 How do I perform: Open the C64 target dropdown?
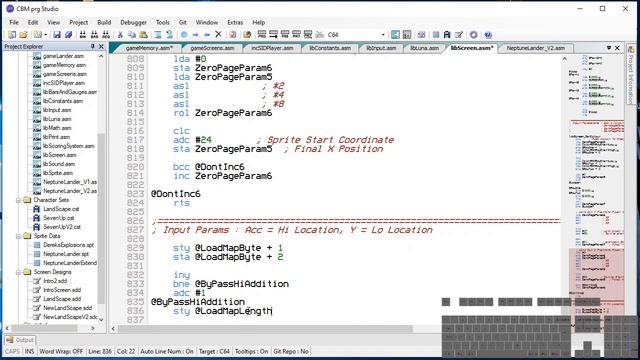click(x=383, y=35)
